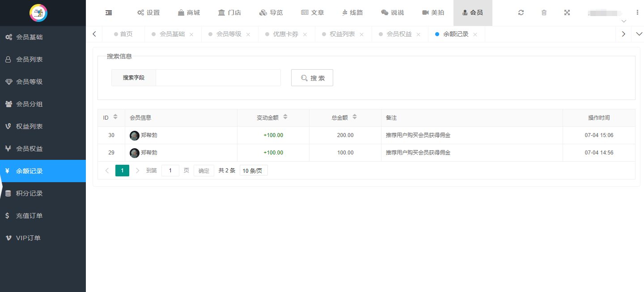
Task: Click avatar of 郑帮勃 in row 29
Action: click(134, 153)
